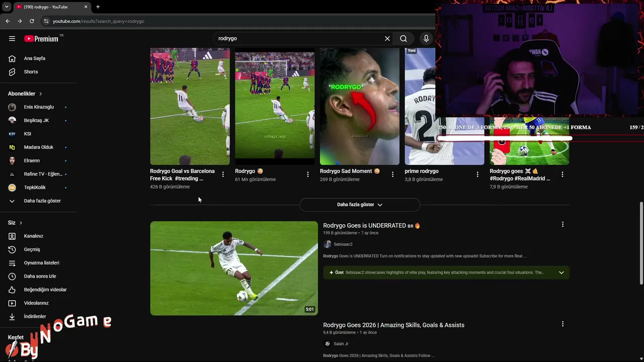644x362 pixels.
Task: Open options for Rodrygo Goes is UNDERRATED video
Action: [x=562, y=225]
